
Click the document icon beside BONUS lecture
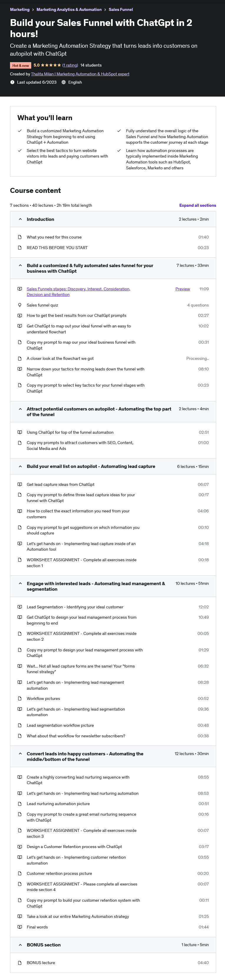[x=20, y=963]
